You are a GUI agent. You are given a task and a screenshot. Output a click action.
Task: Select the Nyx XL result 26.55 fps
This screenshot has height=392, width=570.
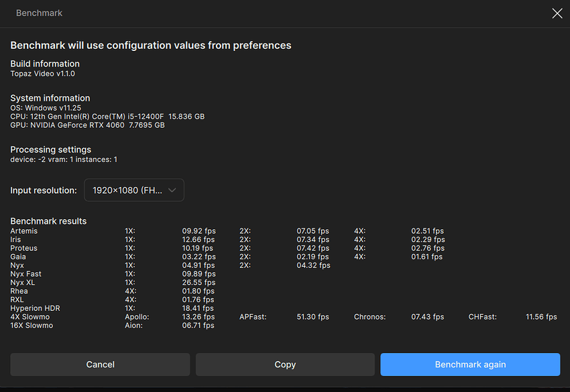pyautogui.click(x=198, y=283)
